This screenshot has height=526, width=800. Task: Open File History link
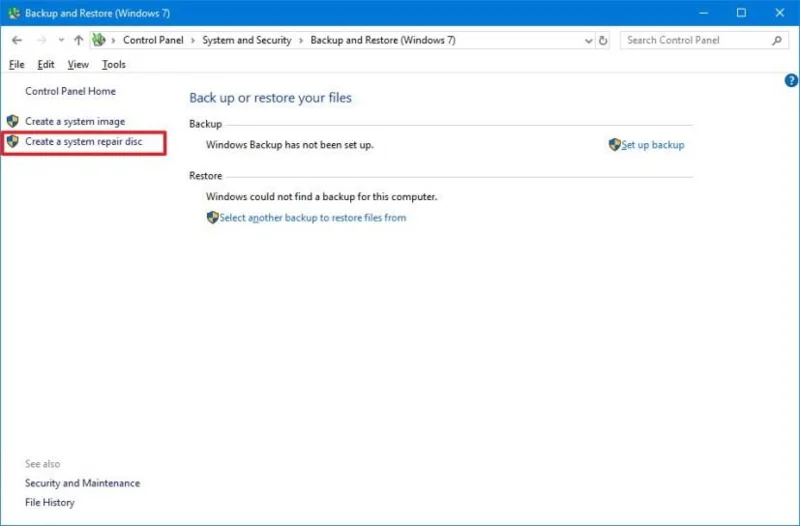coord(49,503)
